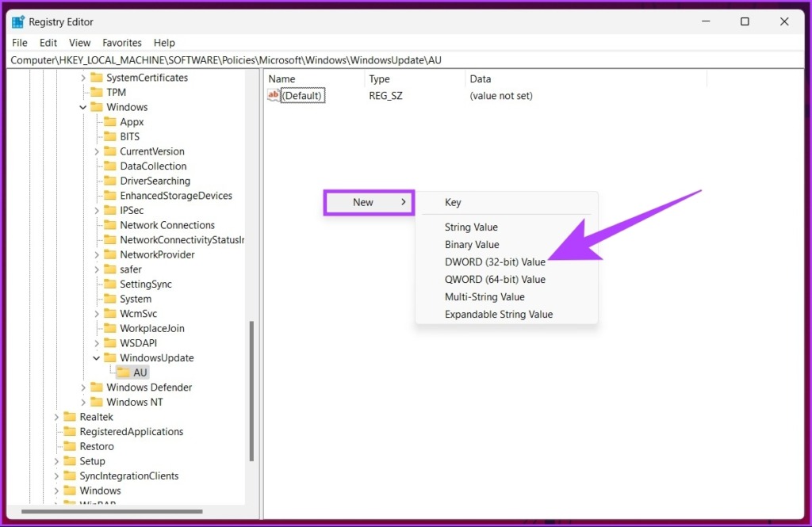The image size is (812, 527).
Task: Click the DriverSearching folder icon
Action: pos(109,181)
